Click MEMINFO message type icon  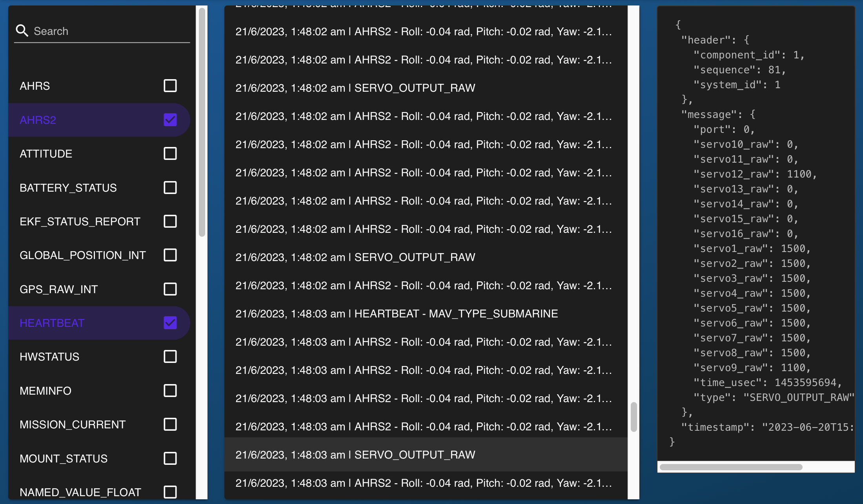click(171, 391)
